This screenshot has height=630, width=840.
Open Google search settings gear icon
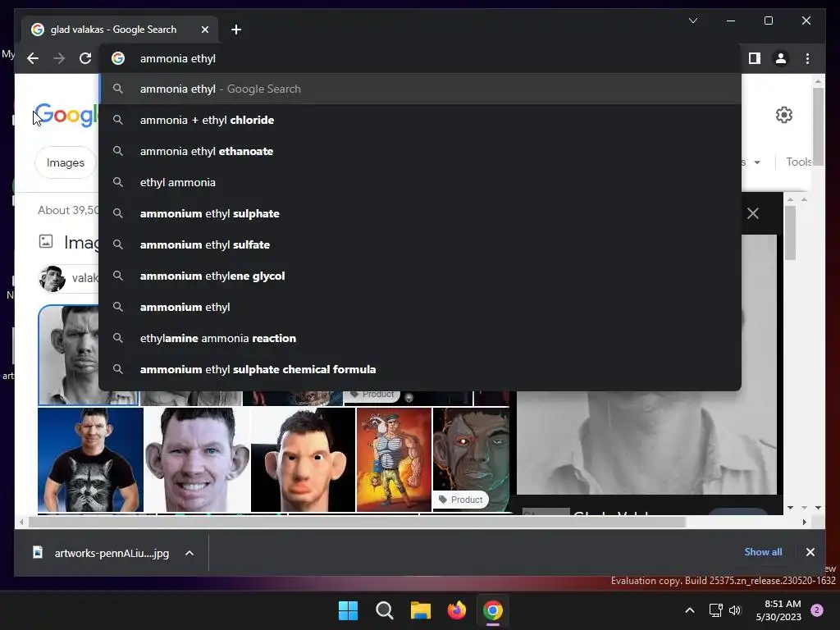click(x=783, y=115)
